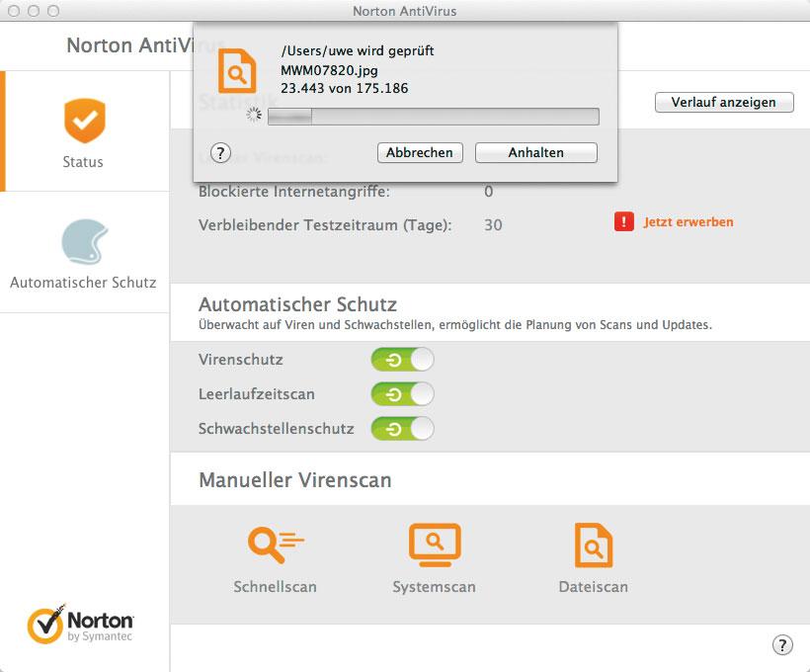Click the file name MWM07820.jpg

(329, 70)
